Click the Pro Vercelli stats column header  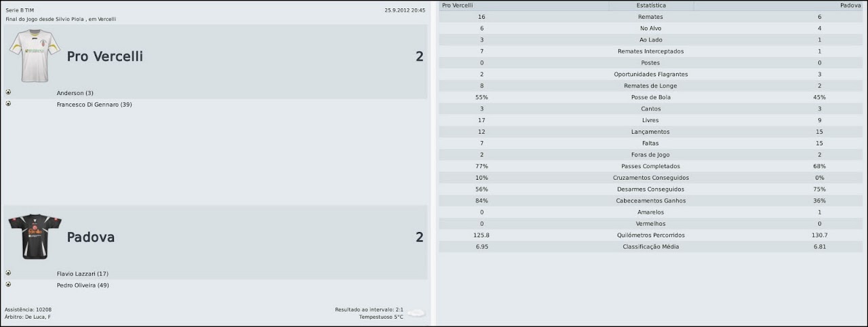click(x=458, y=5)
